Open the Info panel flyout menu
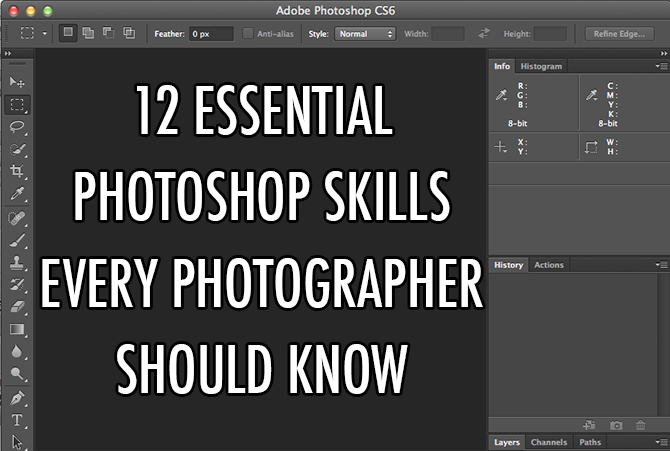670x451 pixels. coord(661,66)
